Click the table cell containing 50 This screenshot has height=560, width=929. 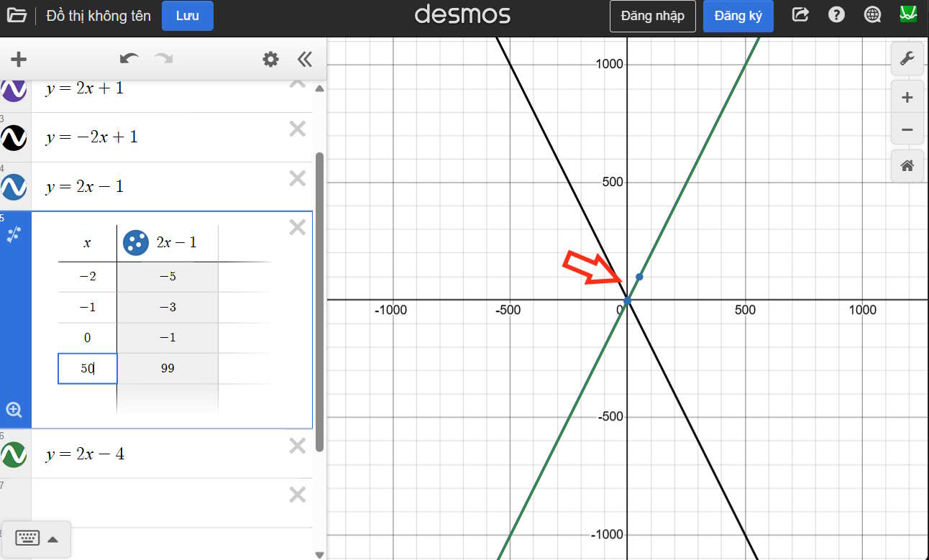click(87, 368)
